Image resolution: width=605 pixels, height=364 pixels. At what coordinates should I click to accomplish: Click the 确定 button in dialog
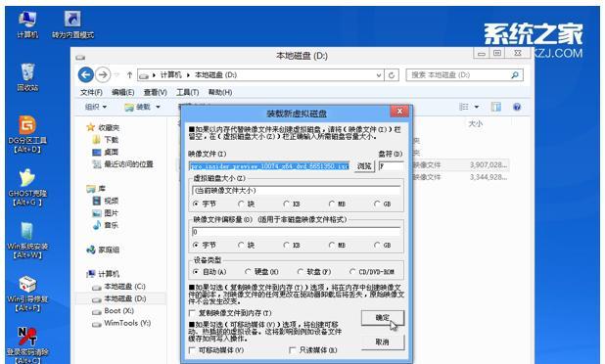383,318
